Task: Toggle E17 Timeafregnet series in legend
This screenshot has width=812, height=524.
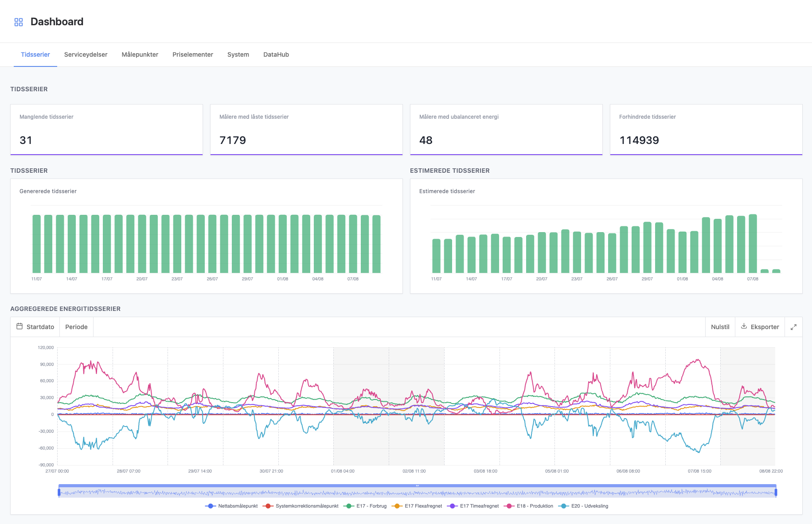Action: click(x=473, y=506)
